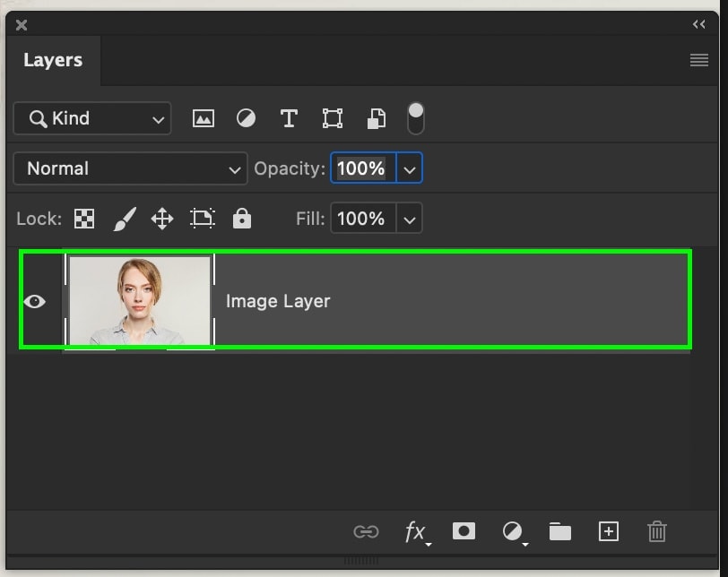Filter layers by pixel layers icon
Screen dimensions: 728x577
204,118
